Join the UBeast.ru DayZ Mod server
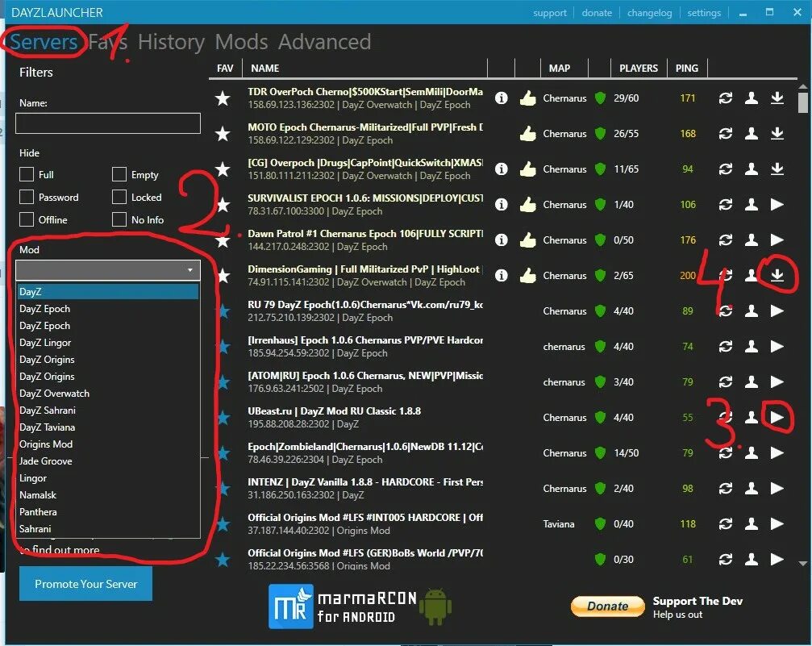812x646 pixels. pos(777,418)
